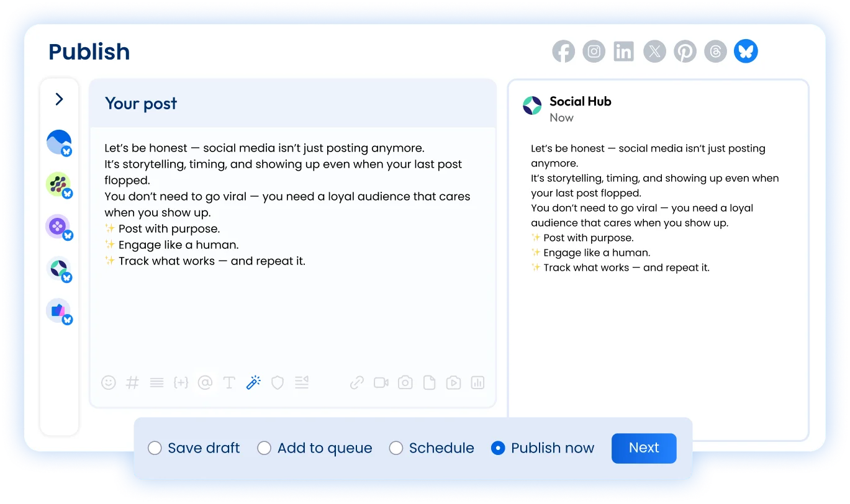
Task: Select the Add to queue option
Action: pyautogui.click(x=264, y=448)
